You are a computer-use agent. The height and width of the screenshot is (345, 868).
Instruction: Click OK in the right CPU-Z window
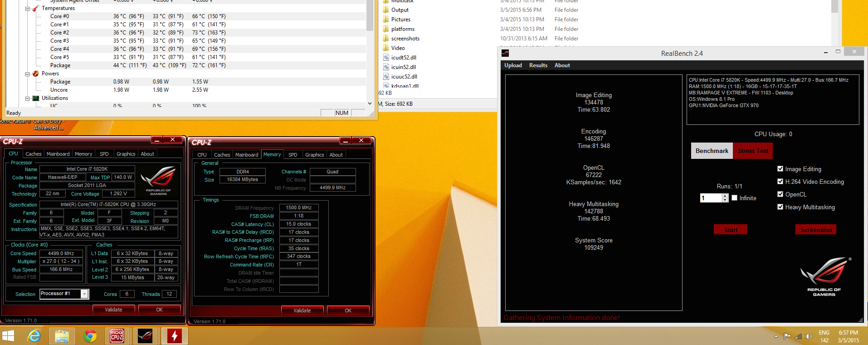click(x=348, y=310)
